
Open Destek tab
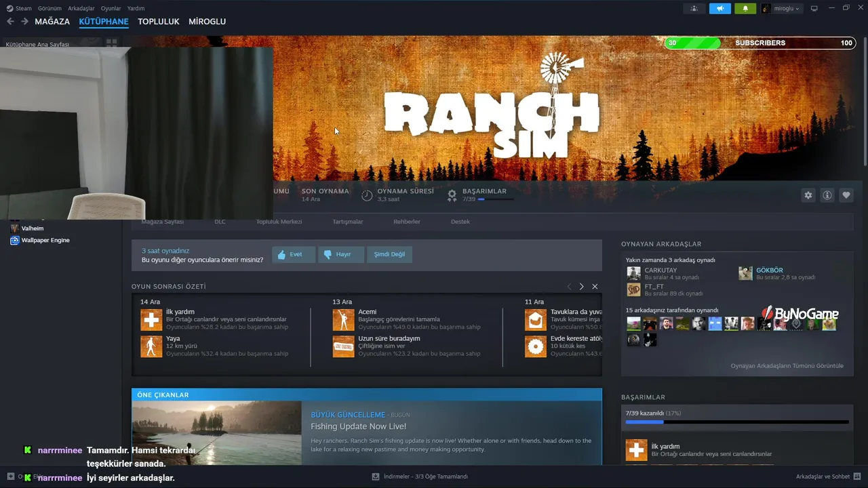coord(460,222)
